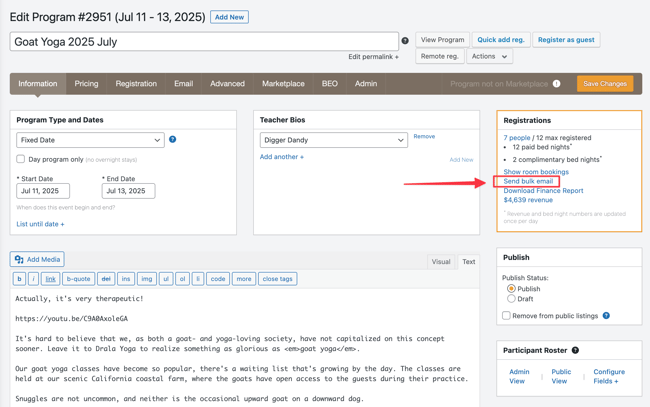
Task: Click the help icon beside the title field
Action: [405, 41]
